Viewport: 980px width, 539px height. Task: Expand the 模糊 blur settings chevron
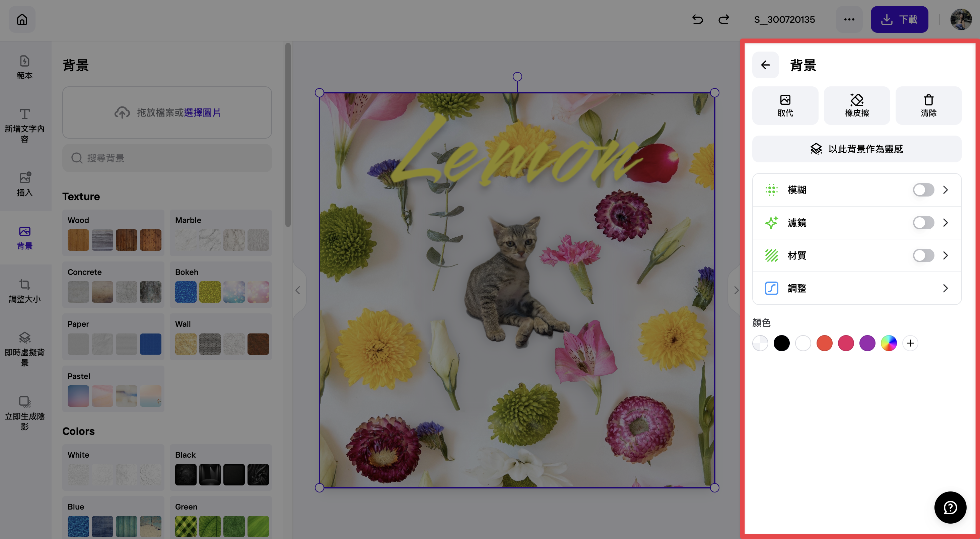(x=946, y=190)
